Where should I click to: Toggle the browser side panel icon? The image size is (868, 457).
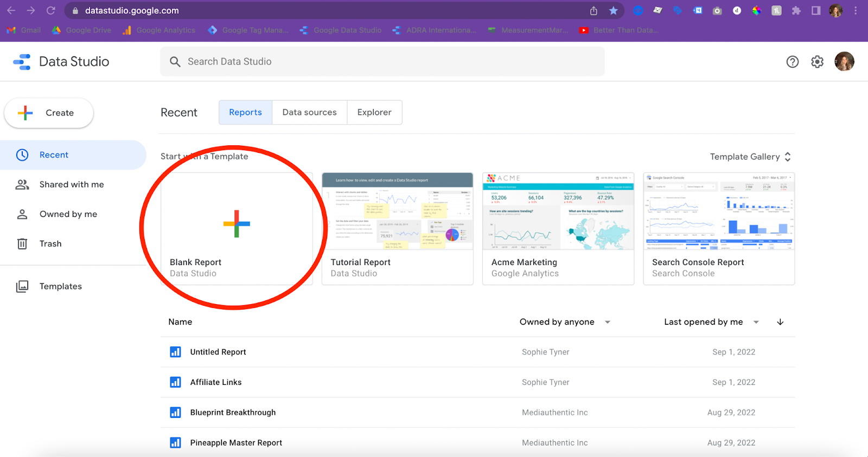pos(816,11)
